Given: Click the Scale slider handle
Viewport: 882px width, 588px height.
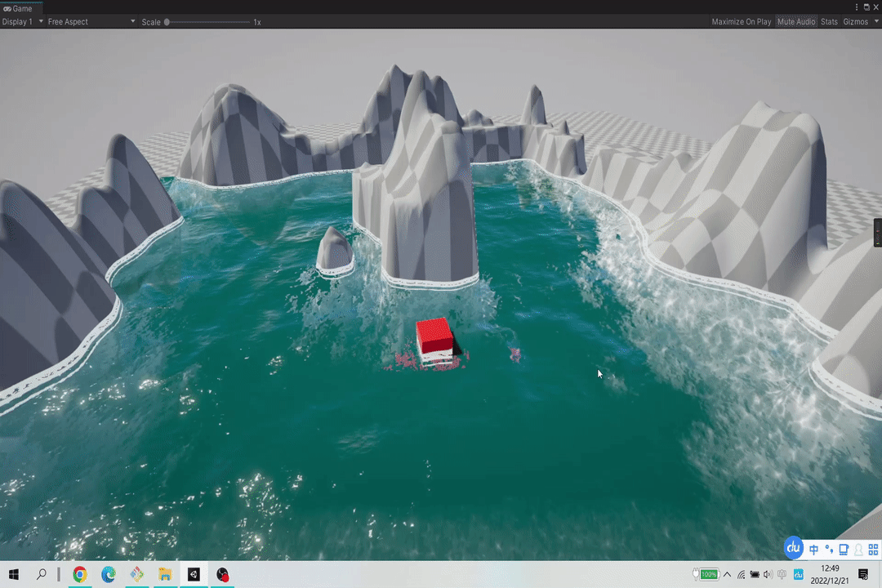Looking at the screenshot, I should [x=167, y=22].
